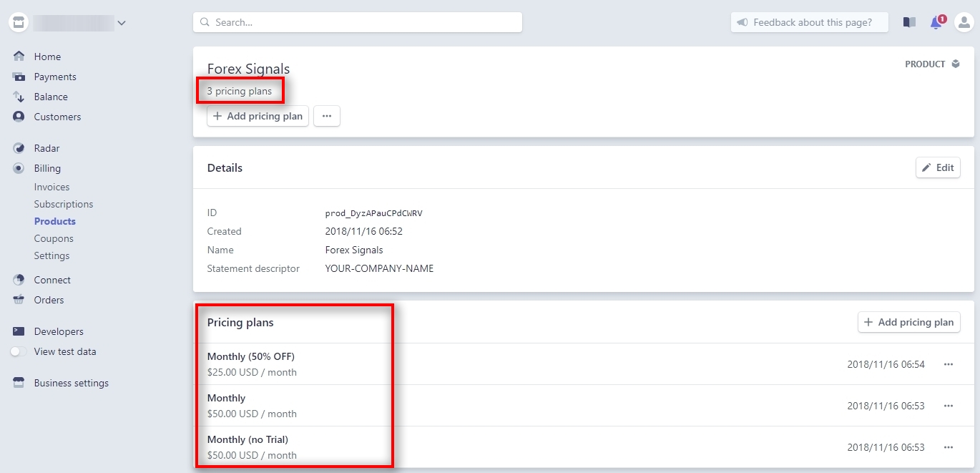Click the notification bell icon

click(936, 23)
